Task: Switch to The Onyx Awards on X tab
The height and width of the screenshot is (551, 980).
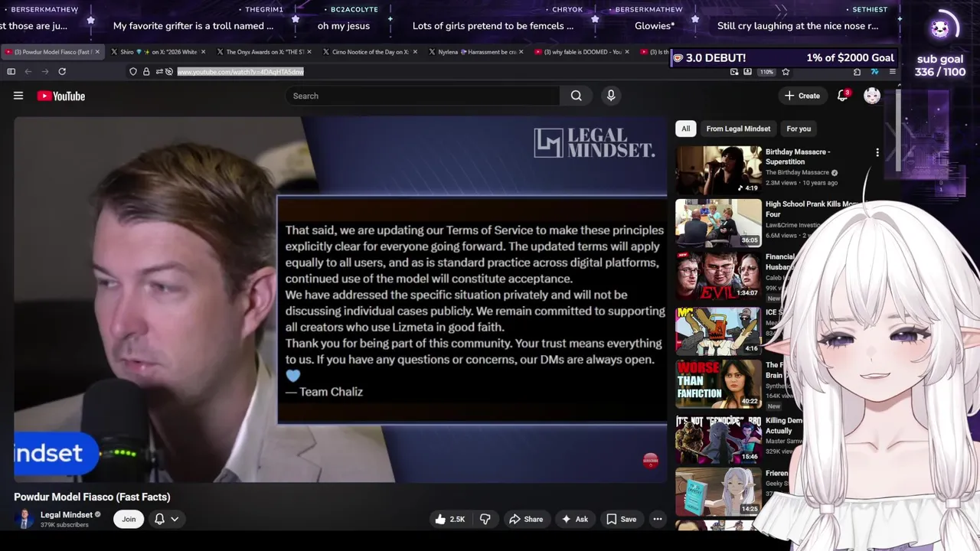Action: [x=265, y=52]
